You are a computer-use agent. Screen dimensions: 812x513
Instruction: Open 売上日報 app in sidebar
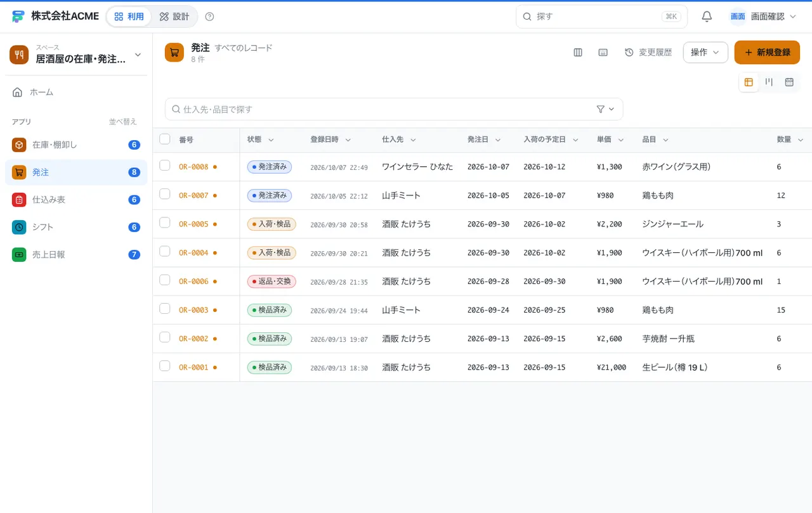(x=76, y=254)
